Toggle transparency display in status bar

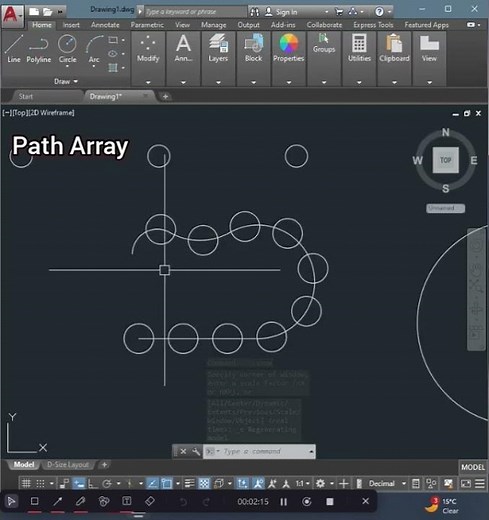point(204,483)
